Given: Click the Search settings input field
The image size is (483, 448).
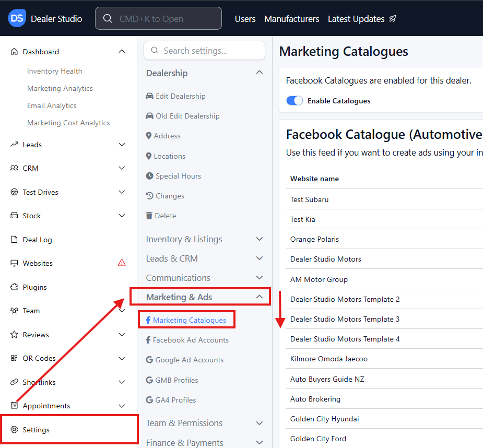Looking at the screenshot, I should (204, 50).
